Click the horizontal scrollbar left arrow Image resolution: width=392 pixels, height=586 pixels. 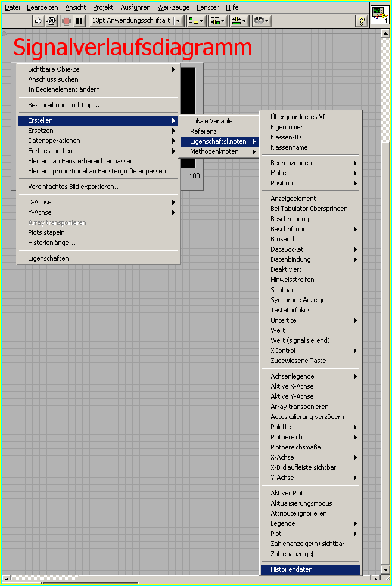(7, 579)
